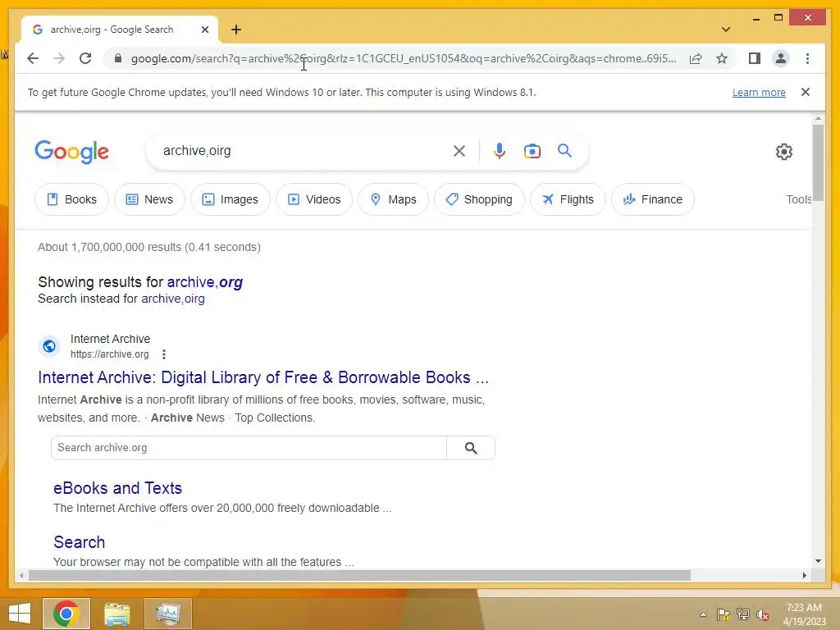This screenshot has height=630, width=840.
Task: Submit the archive.org site search magnifier
Action: pos(471,448)
